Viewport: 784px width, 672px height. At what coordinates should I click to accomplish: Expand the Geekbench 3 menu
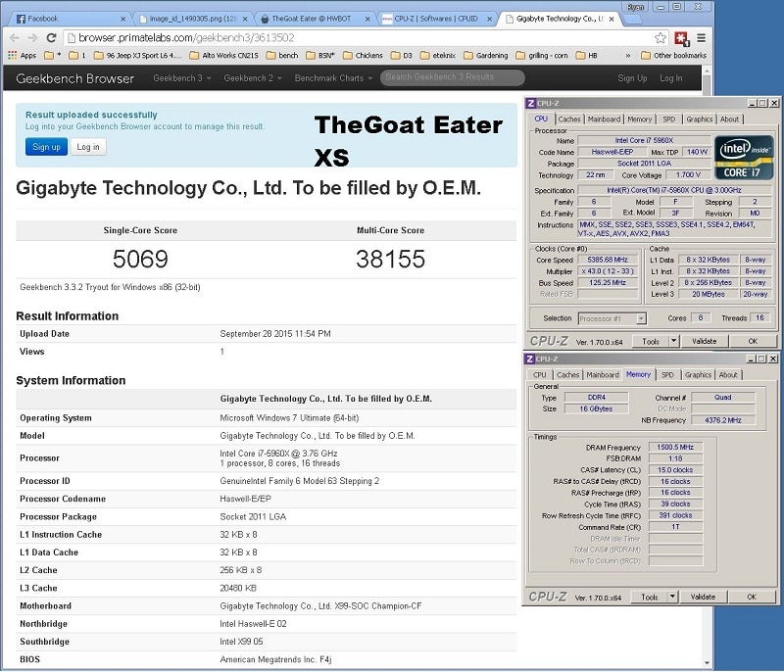(182, 78)
